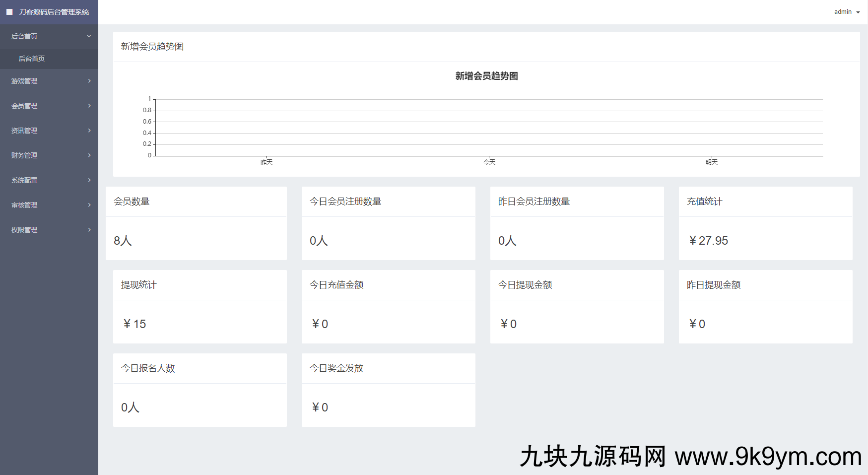Click the white square logo icon in header
Image resolution: width=868 pixels, height=475 pixels.
click(x=9, y=12)
